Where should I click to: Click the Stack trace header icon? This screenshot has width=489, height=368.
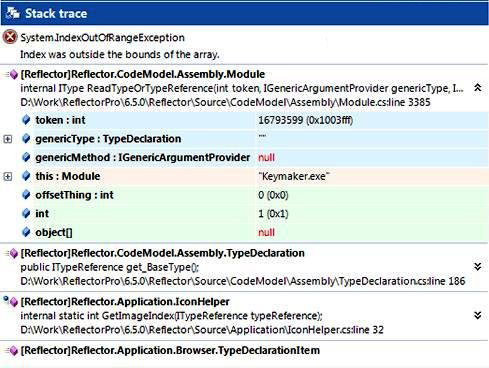tap(13, 13)
